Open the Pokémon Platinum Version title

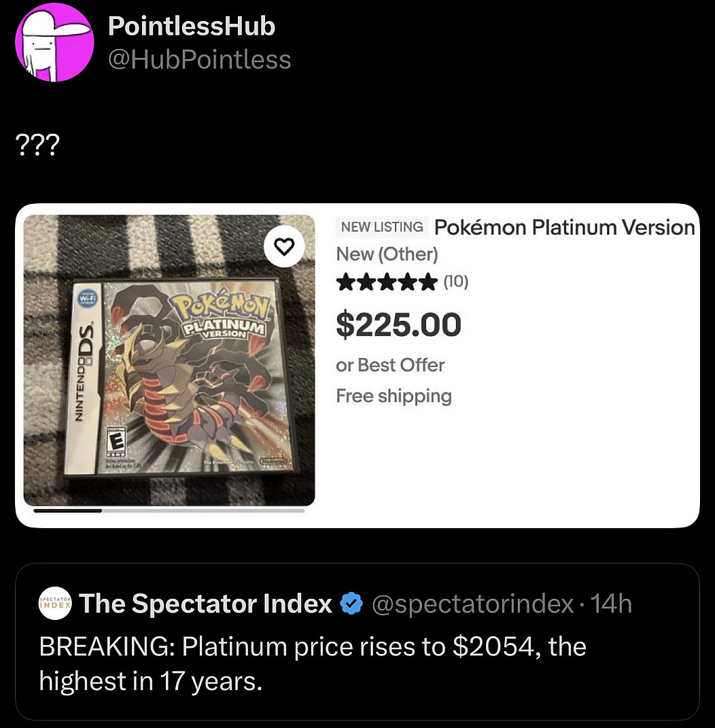[x=565, y=228]
